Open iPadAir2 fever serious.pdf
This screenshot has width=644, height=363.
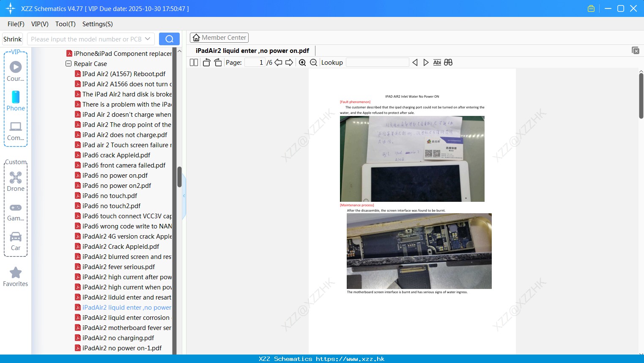click(x=115, y=267)
